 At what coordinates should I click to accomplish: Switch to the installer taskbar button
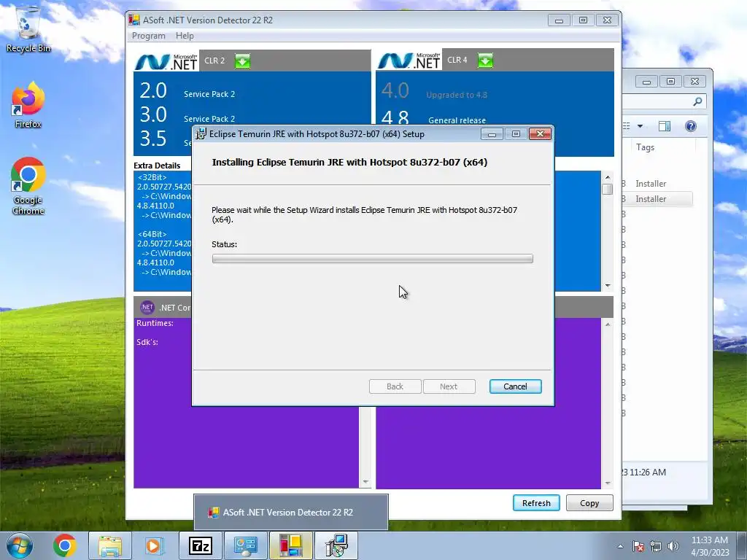(336, 545)
